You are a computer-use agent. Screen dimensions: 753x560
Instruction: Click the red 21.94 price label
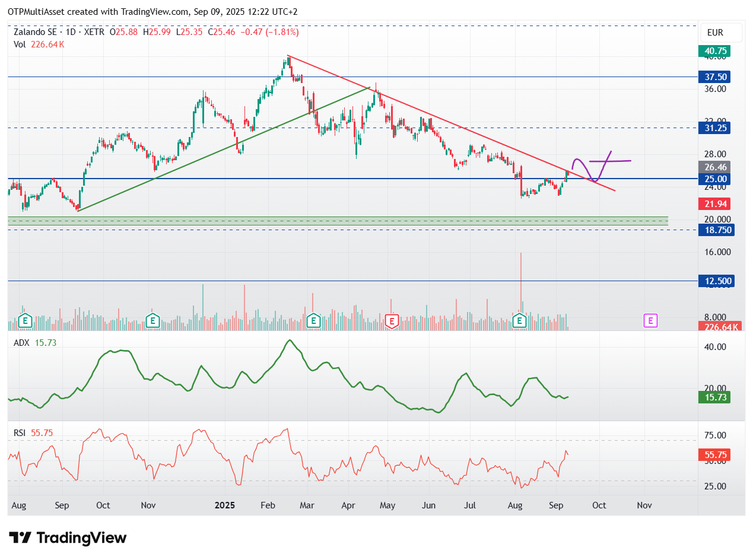coord(714,203)
